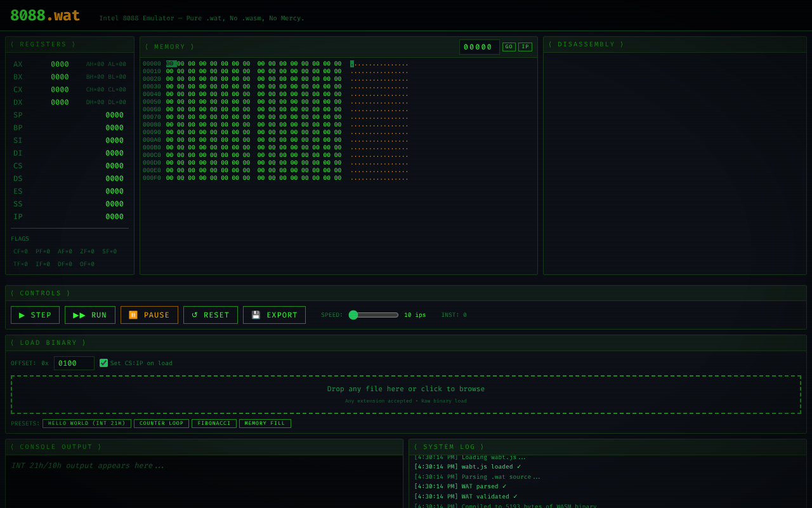This screenshot has height=508, width=812.
Task: Click the 'WAT validated' log entry
Action: (x=466, y=497)
